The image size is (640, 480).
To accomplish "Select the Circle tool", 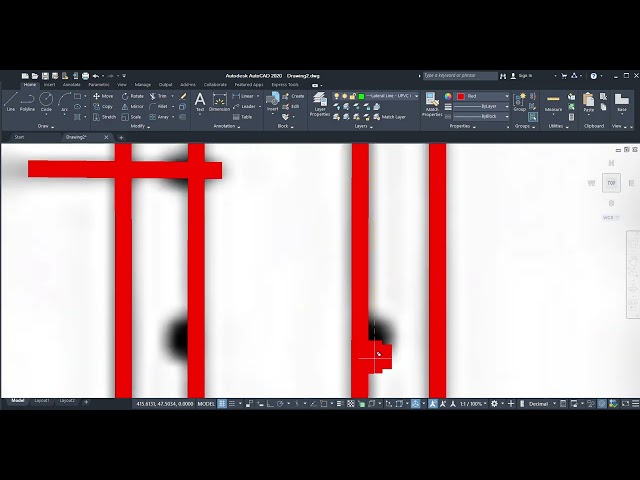I will tap(46, 102).
